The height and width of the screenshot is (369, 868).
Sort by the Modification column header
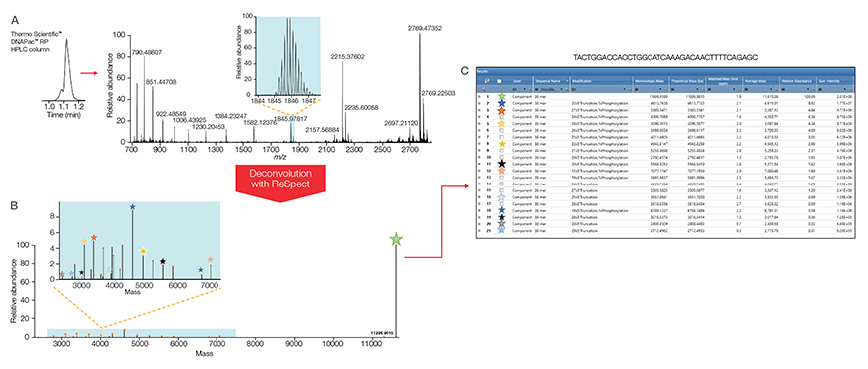(582, 81)
